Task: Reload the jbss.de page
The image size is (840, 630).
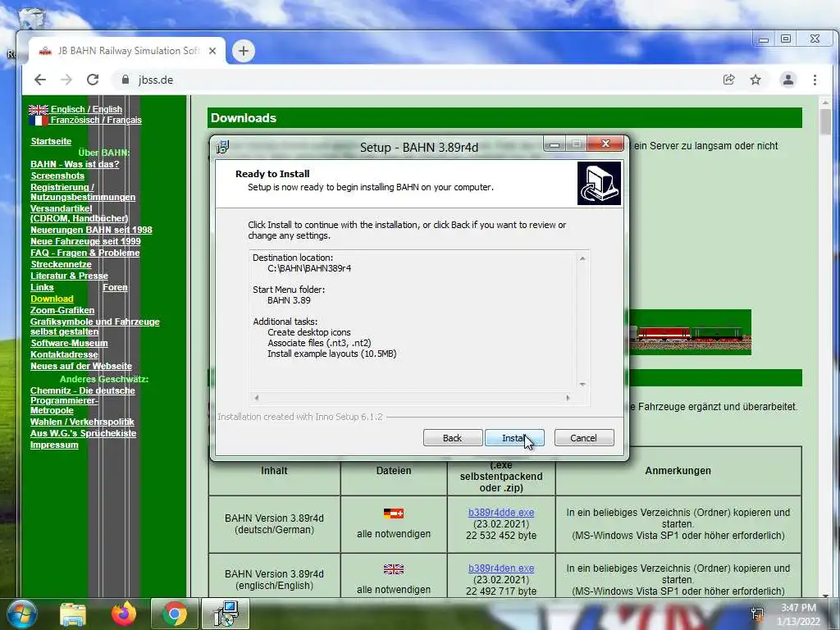Action: point(93,80)
